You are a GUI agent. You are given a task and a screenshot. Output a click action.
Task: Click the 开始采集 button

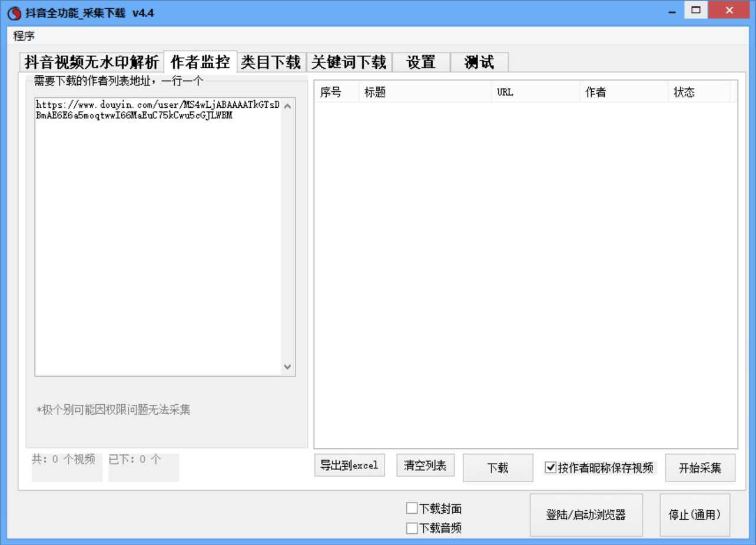[x=700, y=468]
